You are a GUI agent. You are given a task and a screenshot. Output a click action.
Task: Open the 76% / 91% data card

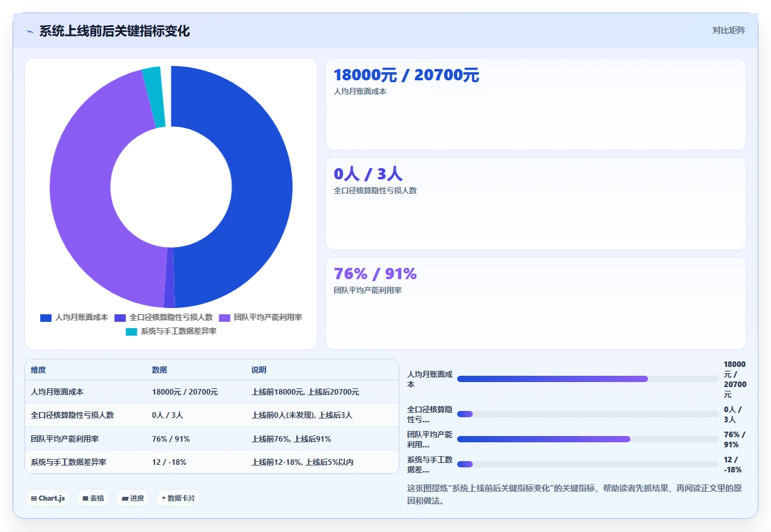tap(536, 303)
